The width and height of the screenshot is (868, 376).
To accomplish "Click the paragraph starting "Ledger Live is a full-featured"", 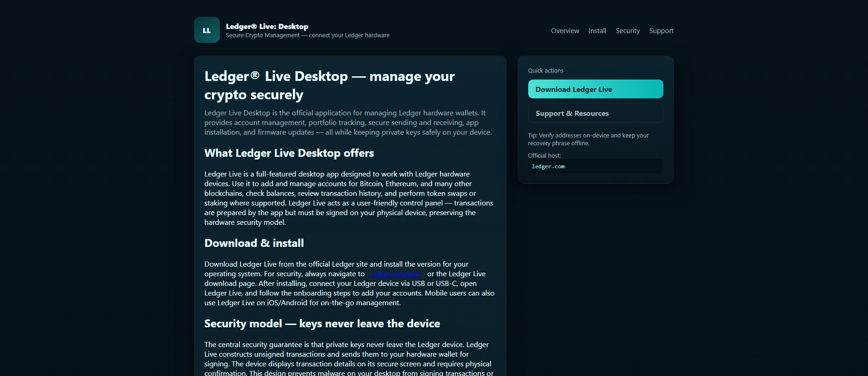I will point(349,198).
